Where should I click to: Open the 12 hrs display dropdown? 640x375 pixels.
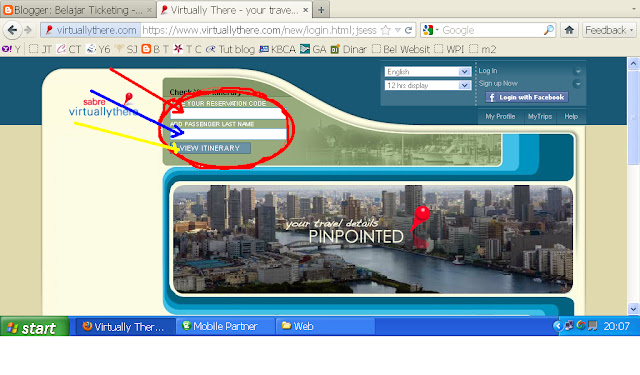pos(427,85)
